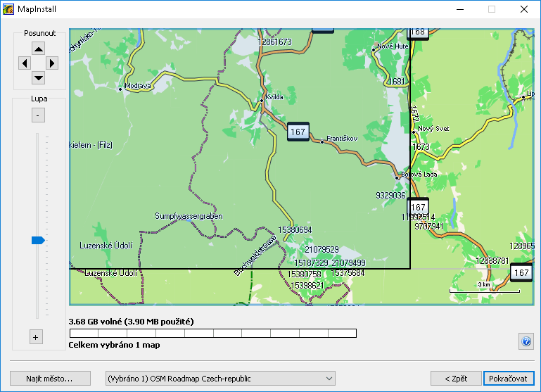Click the Lupa zoom slider handle
This screenshot has height=392, width=541.
[x=38, y=241]
